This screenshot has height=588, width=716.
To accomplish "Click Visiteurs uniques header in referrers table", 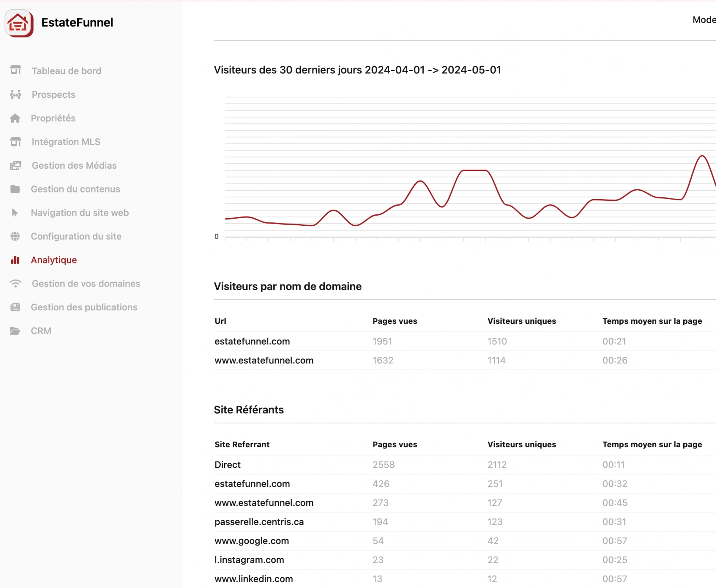I will pos(522,444).
